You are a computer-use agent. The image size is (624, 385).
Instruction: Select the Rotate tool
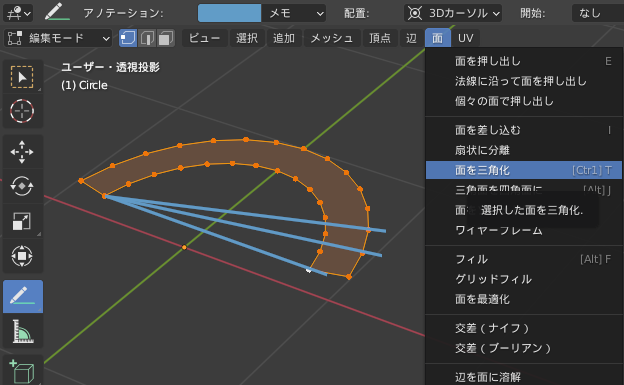pyautogui.click(x=22, y=186)
